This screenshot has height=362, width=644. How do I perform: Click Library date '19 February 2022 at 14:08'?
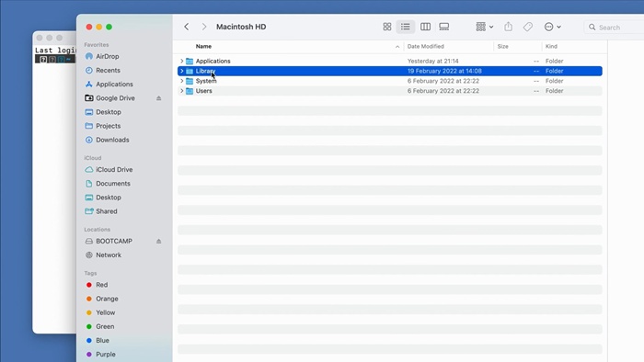point(444,71)
